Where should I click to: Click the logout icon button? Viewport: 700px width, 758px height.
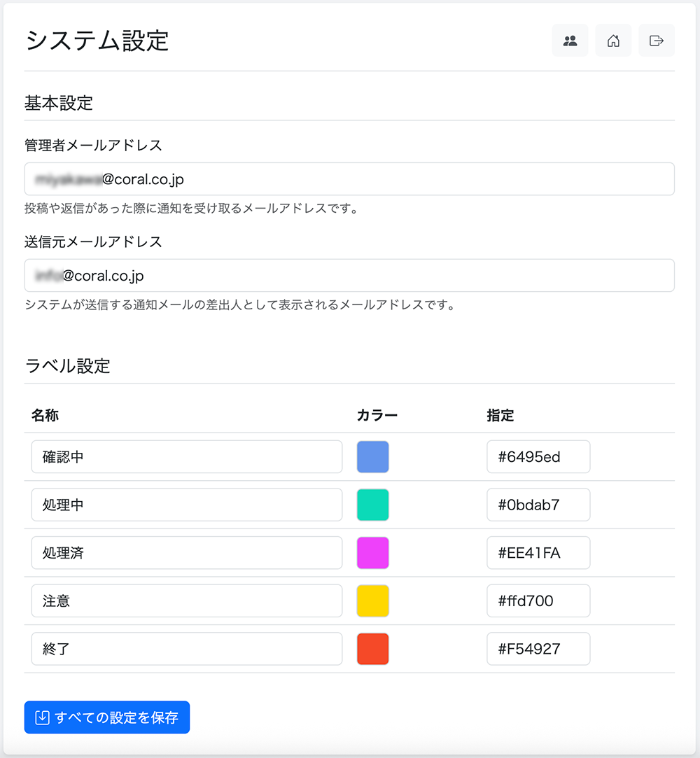click(x=656, y=41)
